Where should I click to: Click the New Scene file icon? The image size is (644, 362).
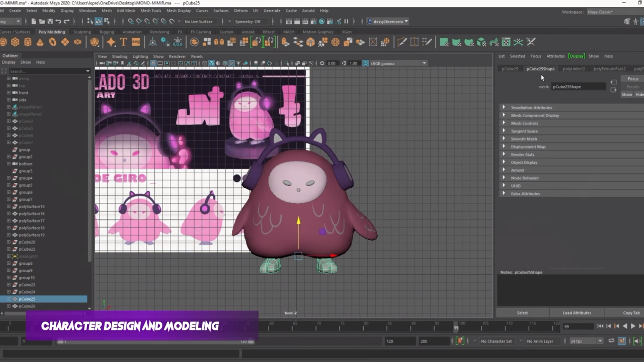pos(34,21)
